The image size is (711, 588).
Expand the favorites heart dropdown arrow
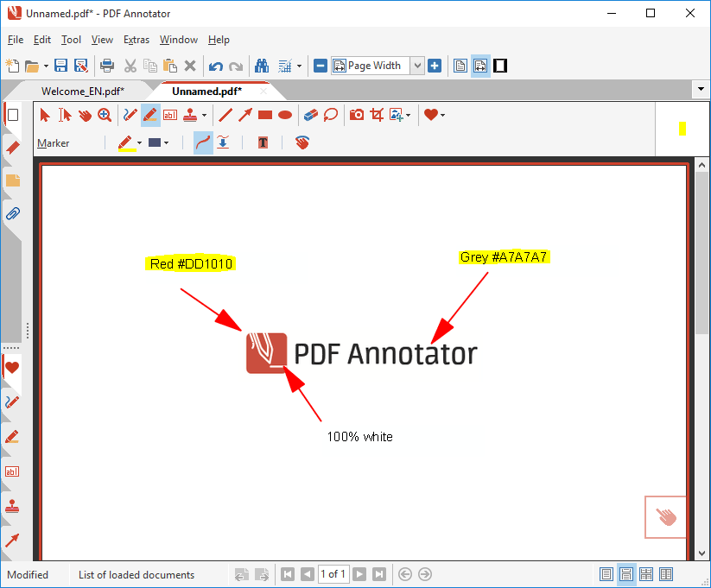coord(442,116)
